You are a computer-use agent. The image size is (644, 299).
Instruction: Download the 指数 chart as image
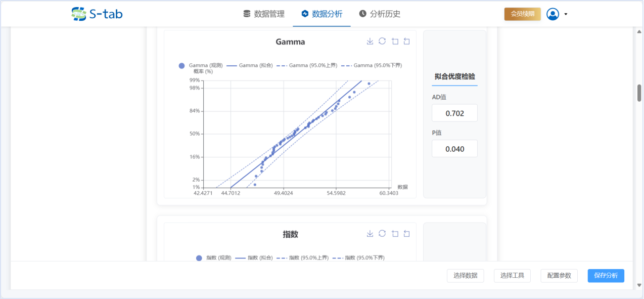[x=370, y=233]
